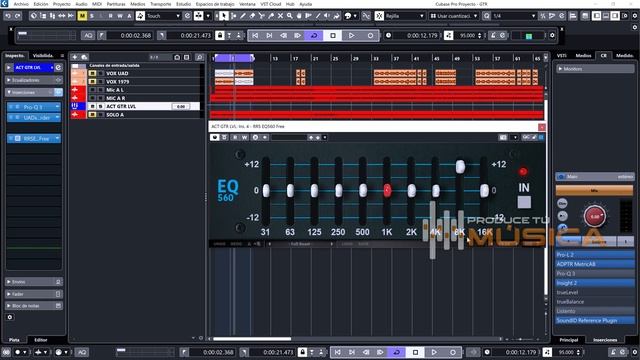Click the 31 Hz band slider handle
640x360 pixels.
coord(266,190)
